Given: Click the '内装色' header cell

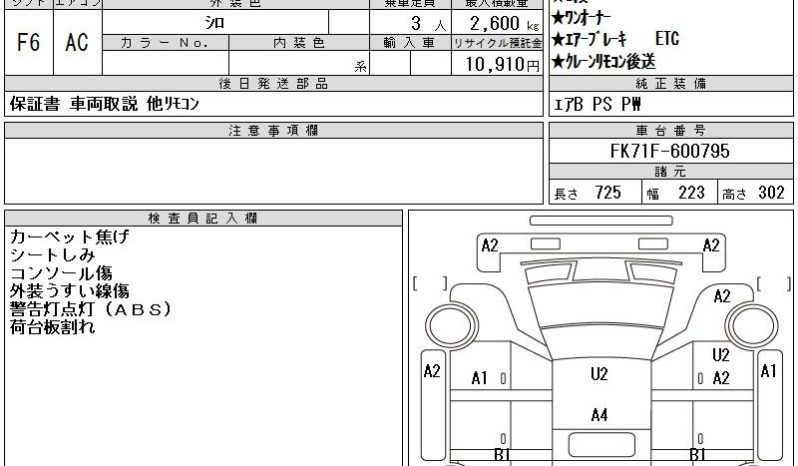Looking at the screenshot, I should point(299,43).
